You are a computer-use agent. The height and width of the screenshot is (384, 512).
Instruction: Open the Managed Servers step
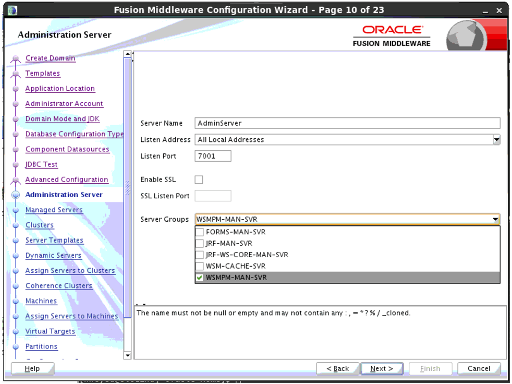[54, 210]
